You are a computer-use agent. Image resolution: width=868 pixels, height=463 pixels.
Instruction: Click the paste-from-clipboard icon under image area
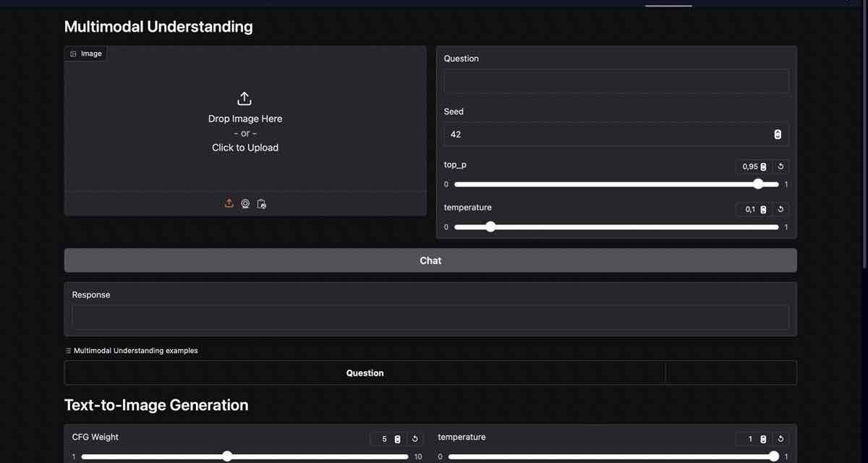click(262, 204)
